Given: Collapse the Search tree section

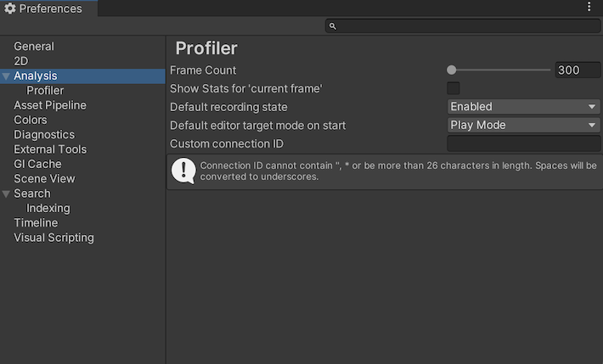Looking at the screenshot, I should tap(7, 194).
